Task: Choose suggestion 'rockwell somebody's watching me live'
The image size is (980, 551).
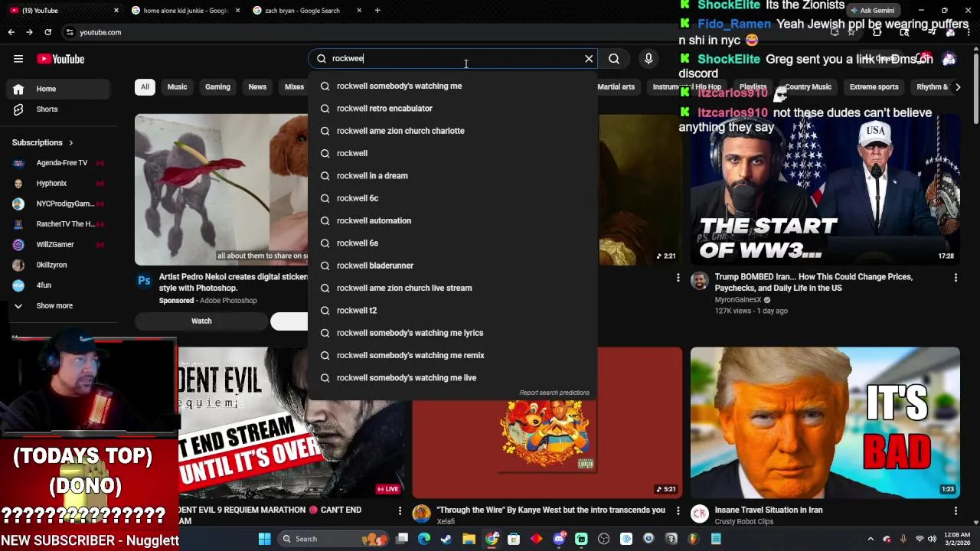Action: tap(452, 378)
